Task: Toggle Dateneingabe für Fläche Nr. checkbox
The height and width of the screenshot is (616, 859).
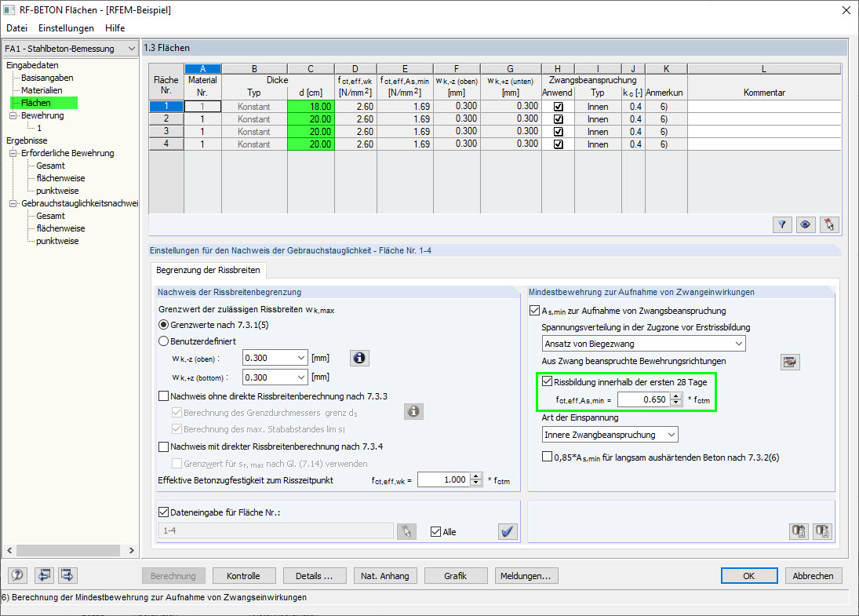Action: click(163, 512)
